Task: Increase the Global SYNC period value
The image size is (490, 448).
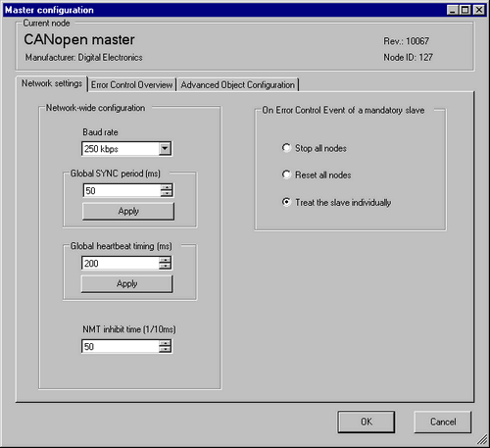Action: [167, 187]
